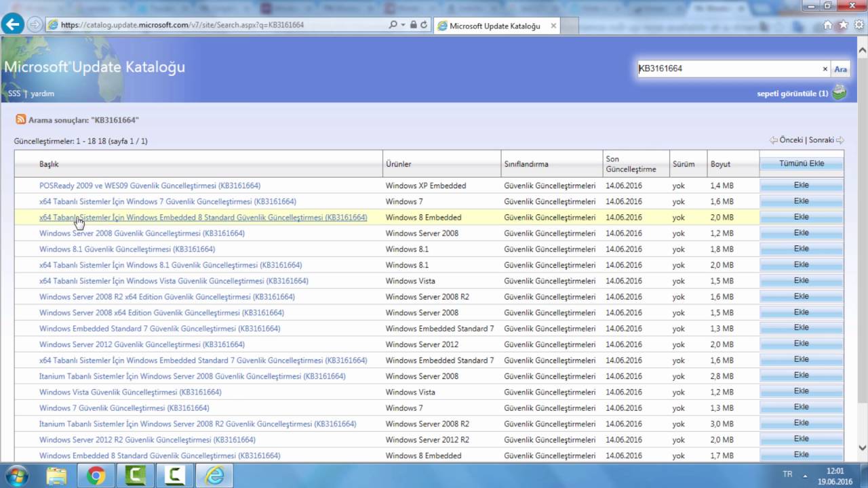Clear search box with the x icon
868x488 pixels.
[x=825, y=69]
